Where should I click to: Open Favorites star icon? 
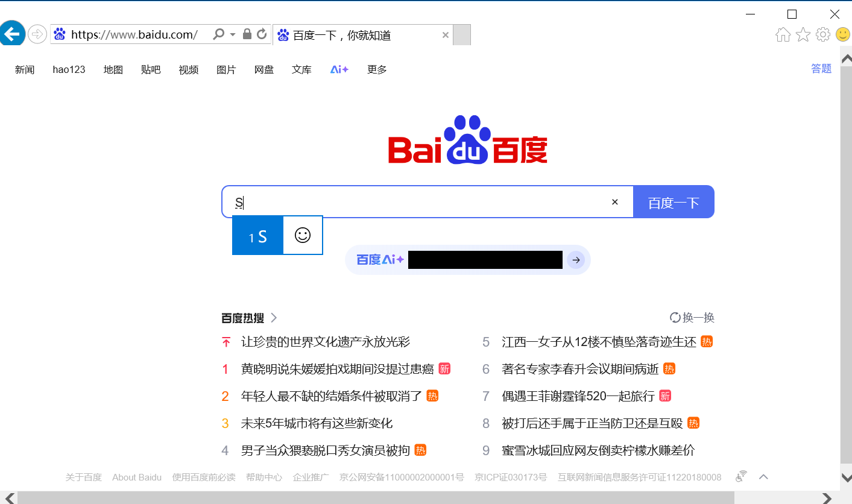pyautogui.click(x=803, y=34)
